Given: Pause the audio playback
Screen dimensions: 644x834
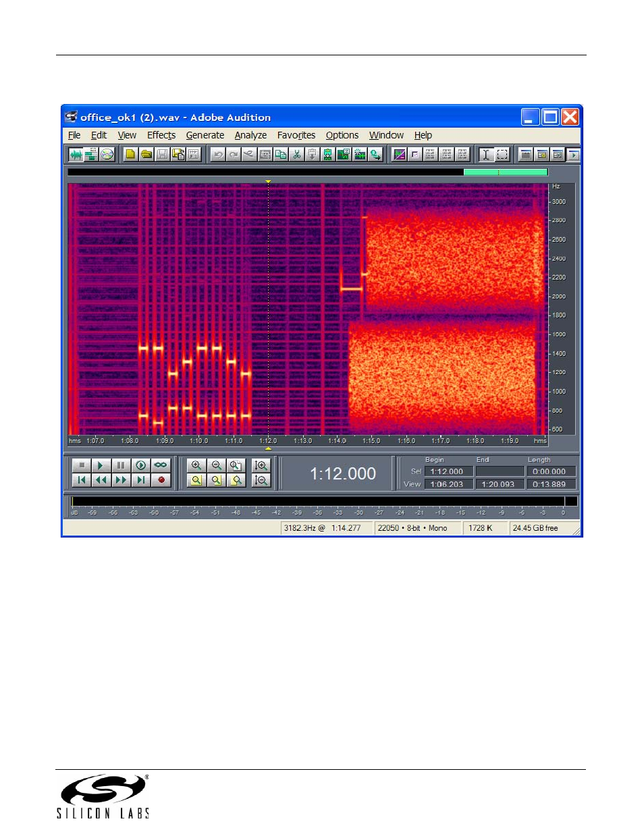Looking at the screenshot, I should 120,464.
